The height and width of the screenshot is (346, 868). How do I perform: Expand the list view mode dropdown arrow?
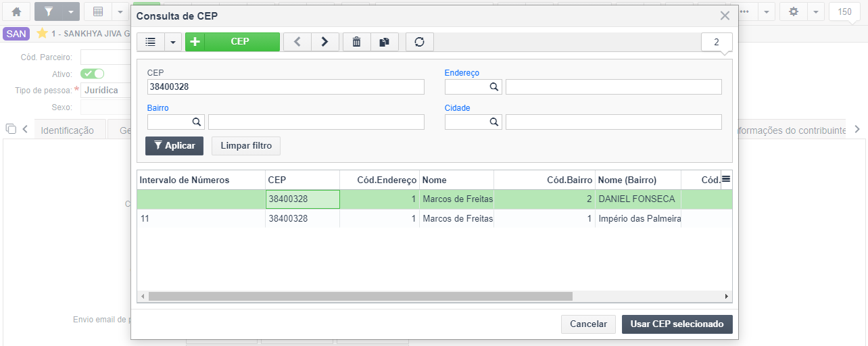(172, 42)
